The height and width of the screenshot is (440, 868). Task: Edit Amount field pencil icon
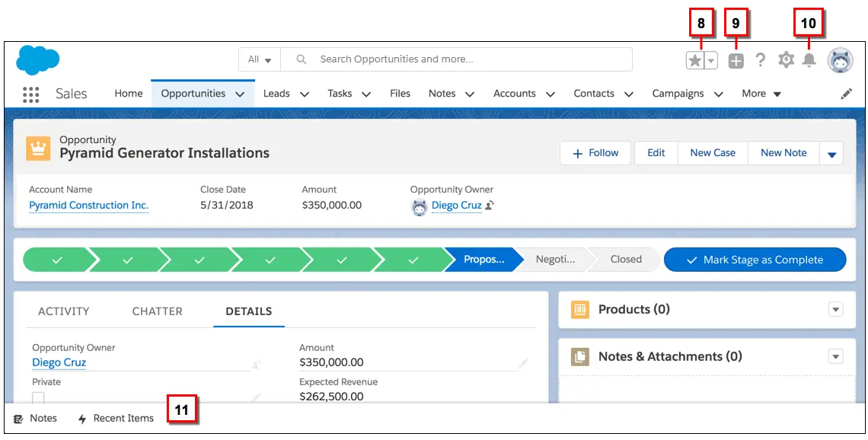click(x=524, y=363)
